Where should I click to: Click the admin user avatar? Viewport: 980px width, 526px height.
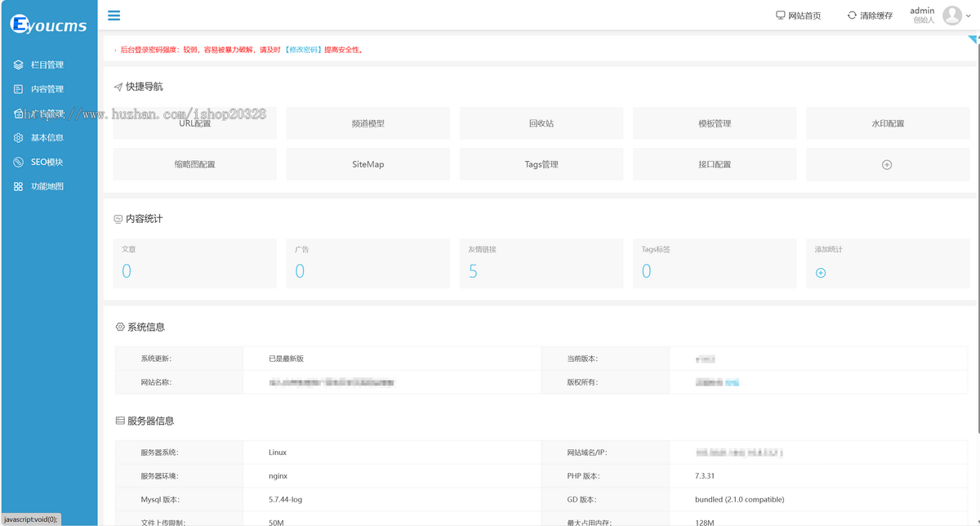[952, 16]
